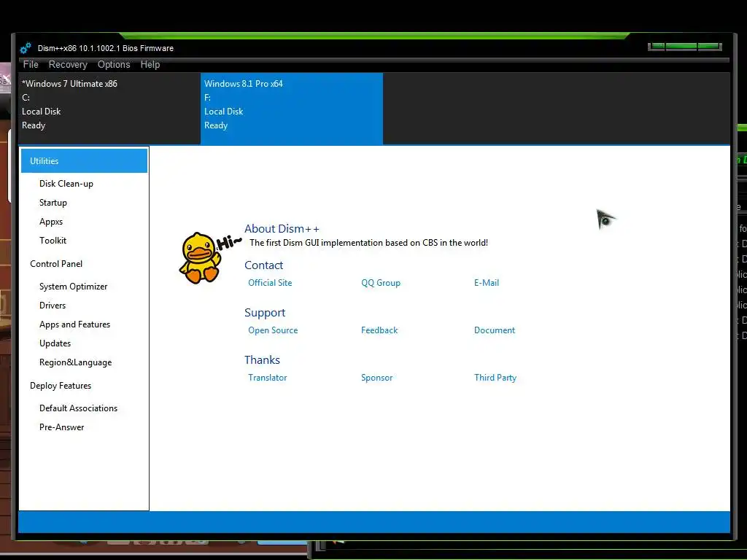
Task: Click the Official Site link
Action: pos(270,282)
